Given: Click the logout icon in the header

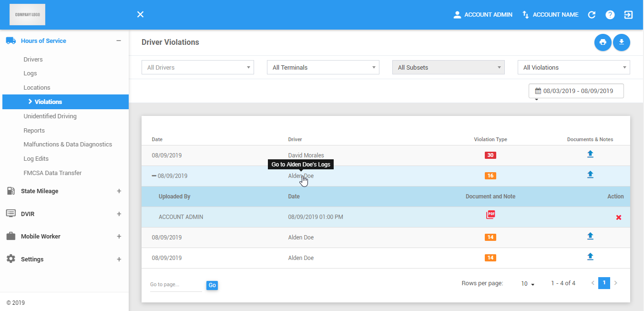Looking at the screenshot, I should (628, 15).
